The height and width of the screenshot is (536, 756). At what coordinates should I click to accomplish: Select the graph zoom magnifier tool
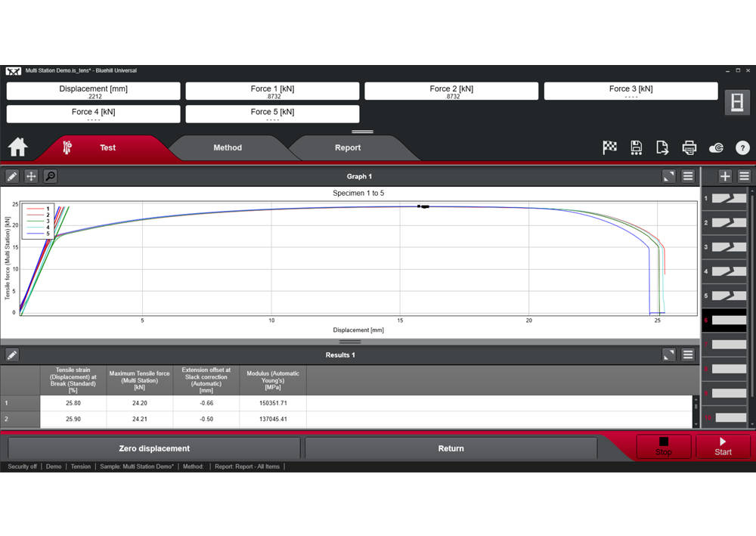click(50, 176)
